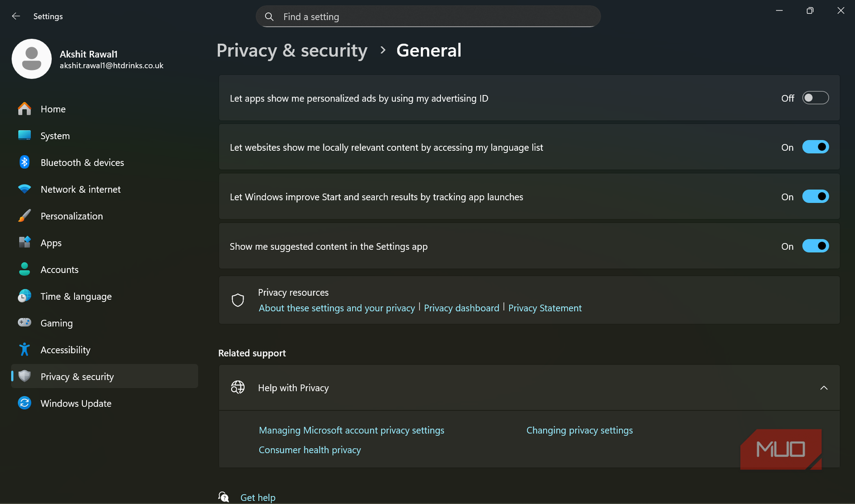Enable personalized ads using advertising ID

(815, 97)
